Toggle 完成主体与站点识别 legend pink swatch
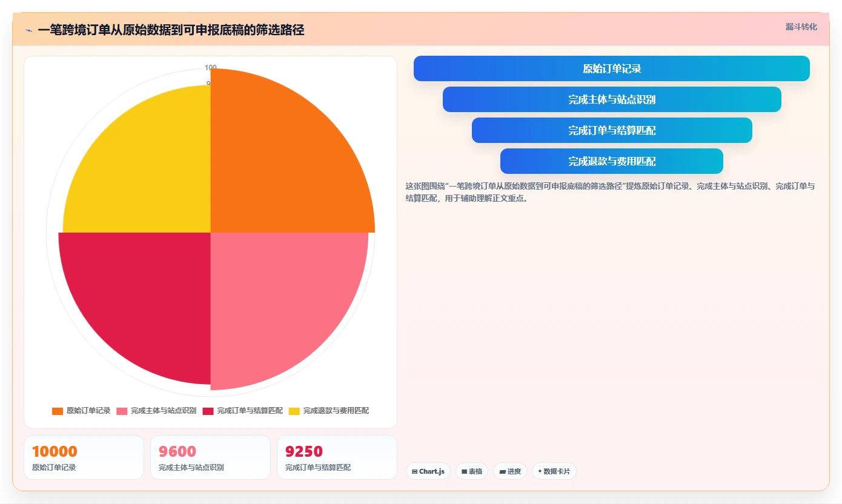 (x=122, y=411)
